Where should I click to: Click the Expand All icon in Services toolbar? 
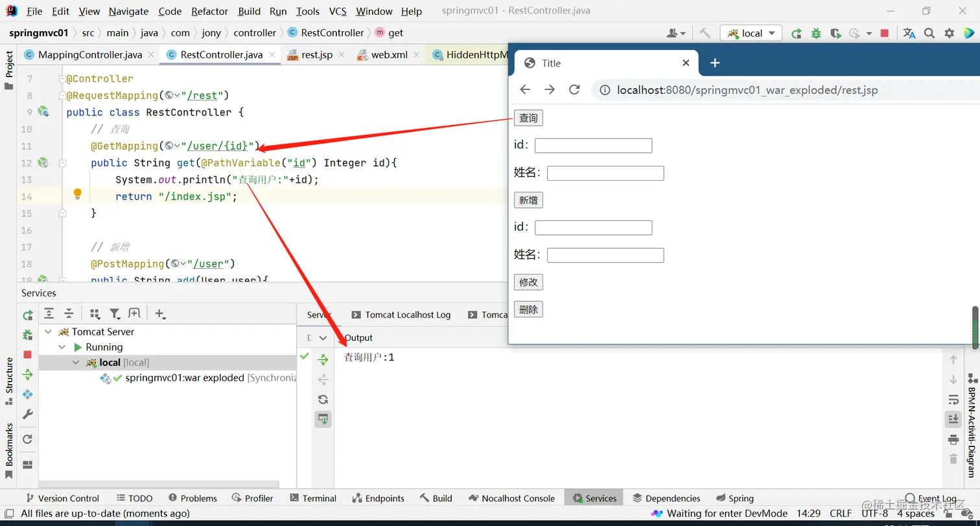pyautogui.click(x=49, y=314)
